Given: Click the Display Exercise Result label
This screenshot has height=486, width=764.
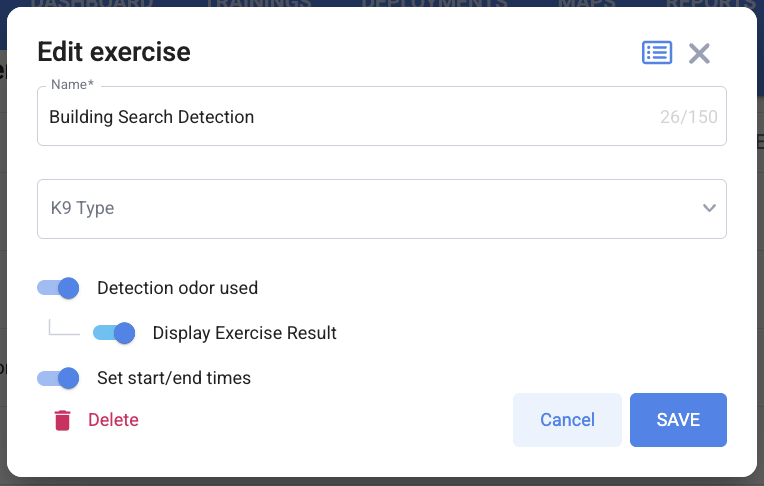Looking at the screenshot, I should point(244,333).
